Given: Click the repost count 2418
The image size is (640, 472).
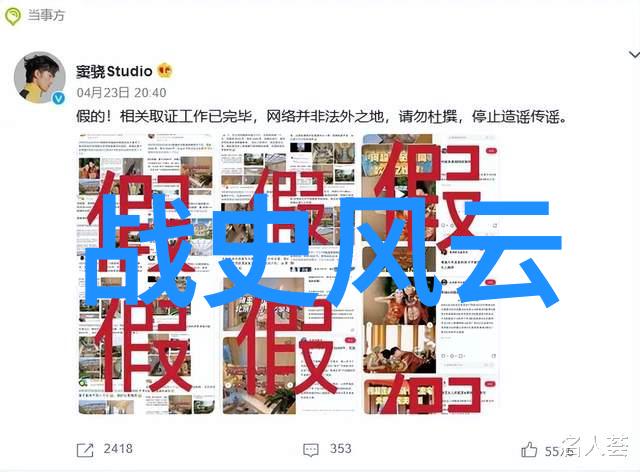Looking at the screenshot, I should (118, 449).
